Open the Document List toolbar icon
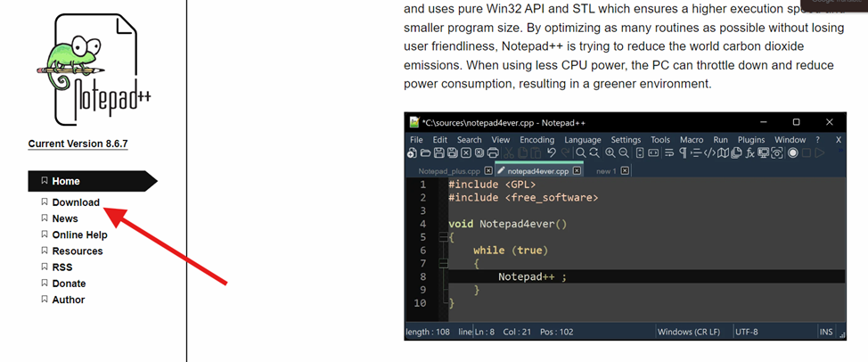The width and height of the screenshot is (868, 362). click(x=736, y=152)
